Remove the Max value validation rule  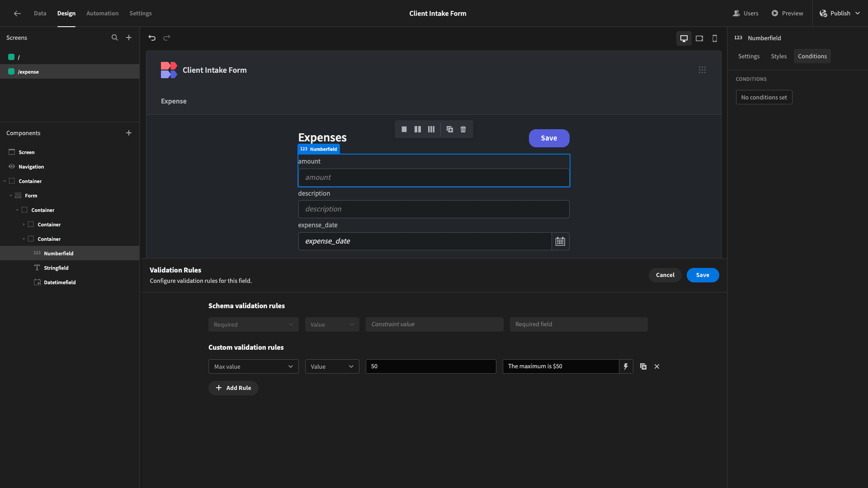pos(657,366)
